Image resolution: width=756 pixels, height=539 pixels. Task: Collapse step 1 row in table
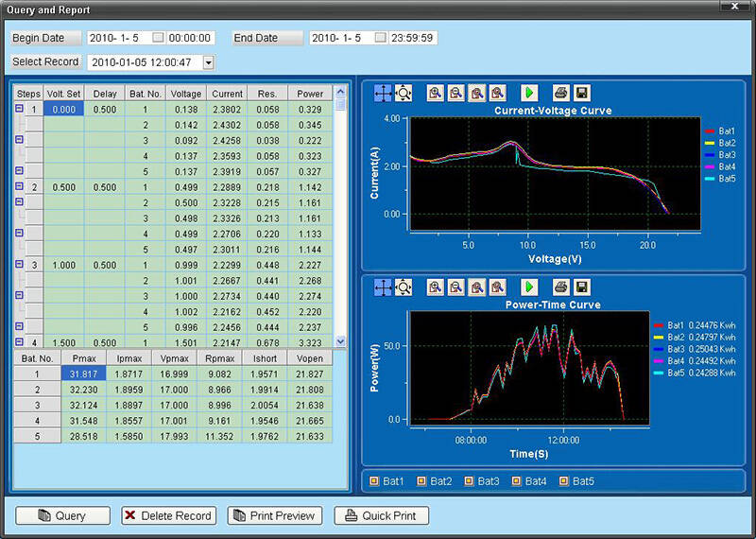19,109
